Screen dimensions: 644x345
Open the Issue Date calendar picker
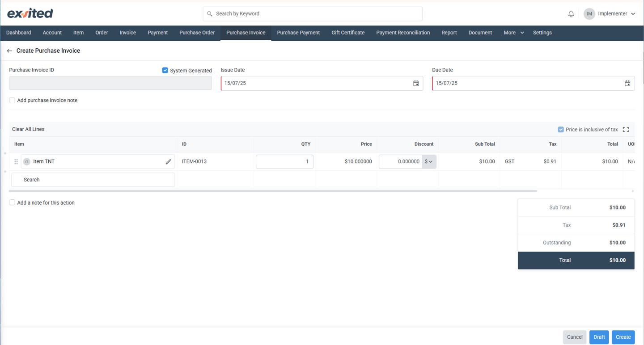[416, 84]
